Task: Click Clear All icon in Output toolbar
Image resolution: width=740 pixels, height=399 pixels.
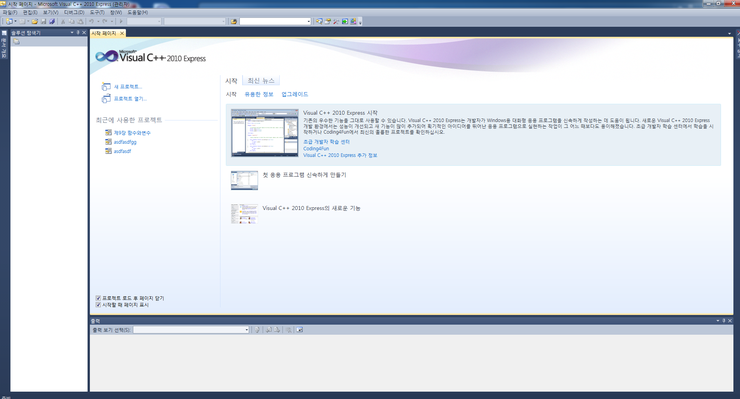Action: coord(288,330)
